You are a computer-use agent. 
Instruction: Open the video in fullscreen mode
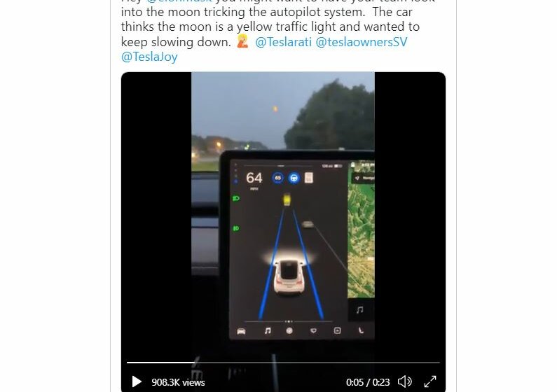(430, 382)
